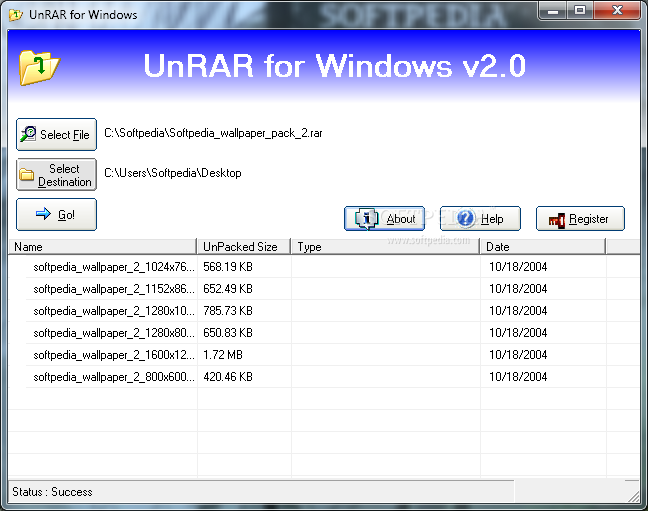648x511 pixels.
Task: Click the destination path C:\Users\Softpedia\Desktop
Action: point(173,173)
